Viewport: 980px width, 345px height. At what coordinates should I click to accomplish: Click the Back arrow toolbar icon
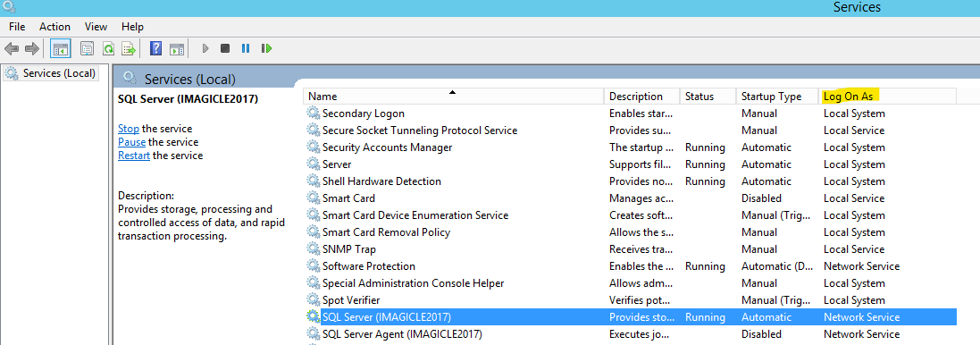pos(12,48)
